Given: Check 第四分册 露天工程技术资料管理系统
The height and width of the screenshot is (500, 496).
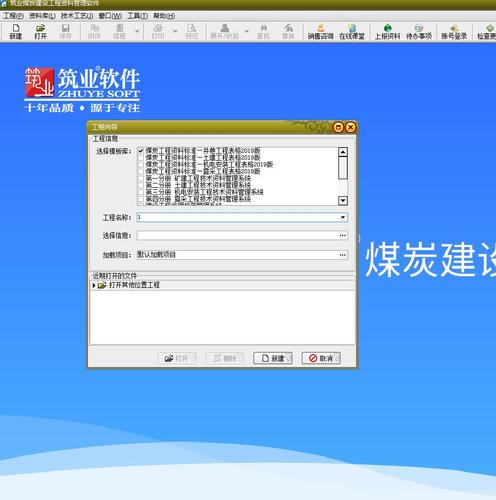Looking at the screenshot, I should [141, 199].
